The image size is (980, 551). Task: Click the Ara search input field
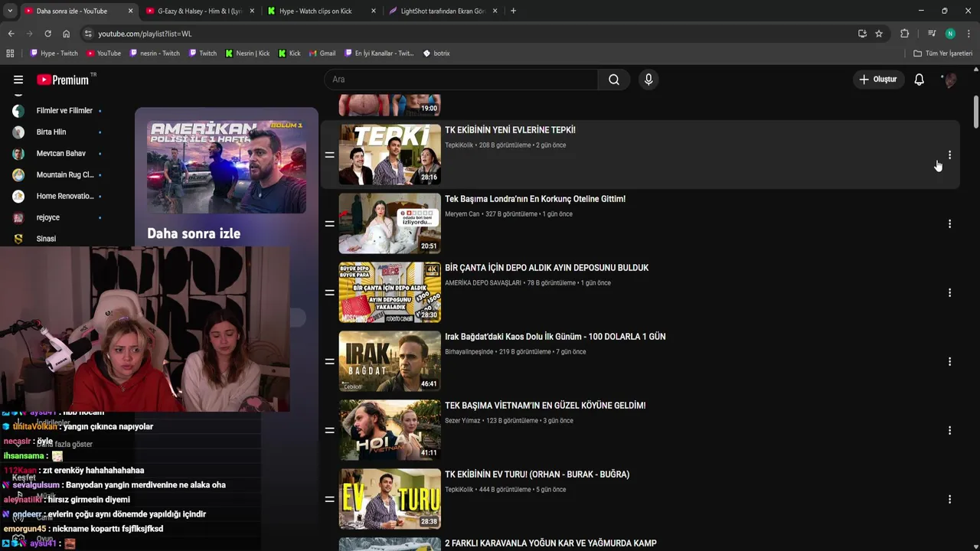point(461,80)
